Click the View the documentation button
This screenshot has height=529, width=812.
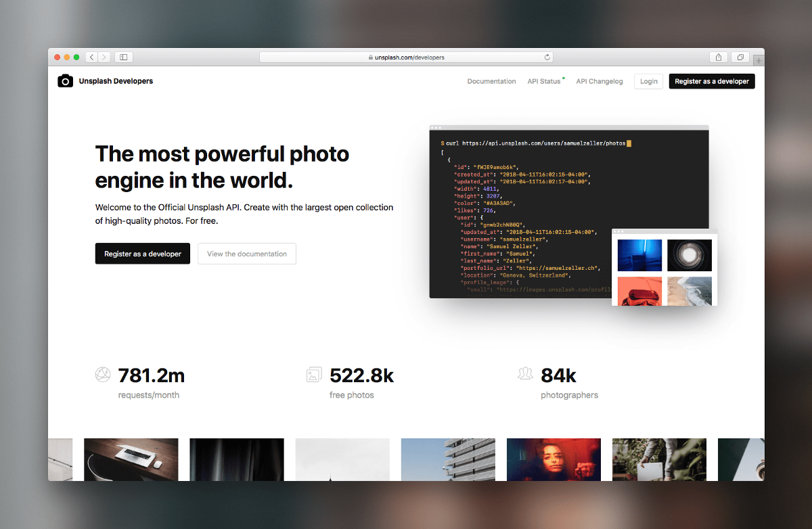tap(246, 253)
